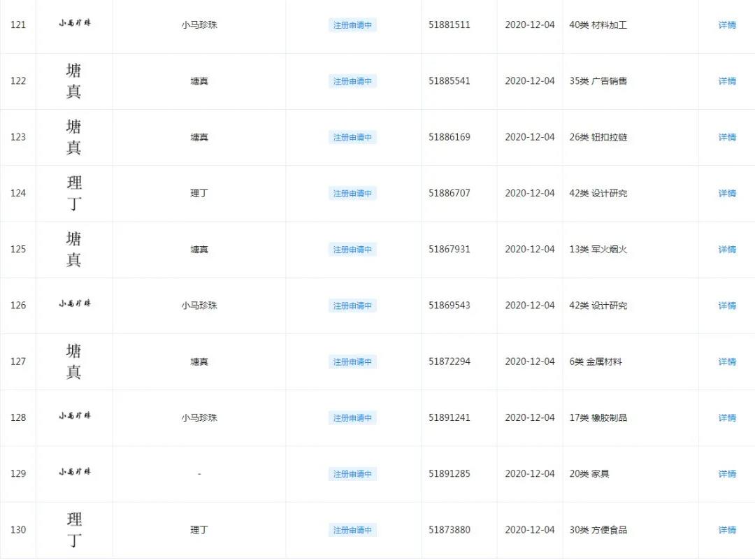Click category text 6类 金属材料
755x560 pixels.
tap(596, 361)
